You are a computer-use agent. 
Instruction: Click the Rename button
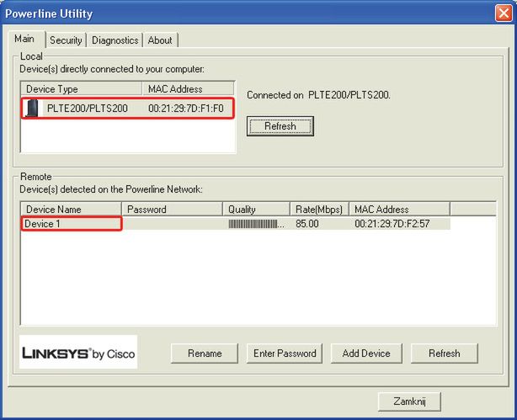point(205,354)
